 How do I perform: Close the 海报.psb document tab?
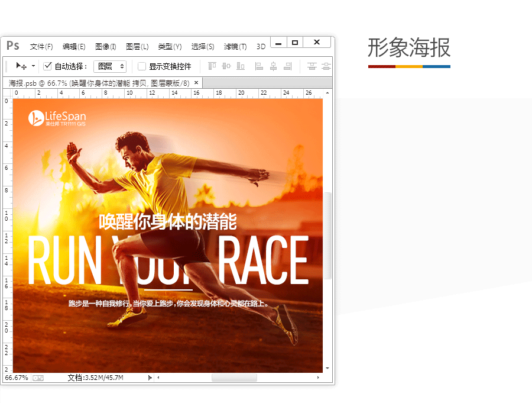[x=196, y=83]
